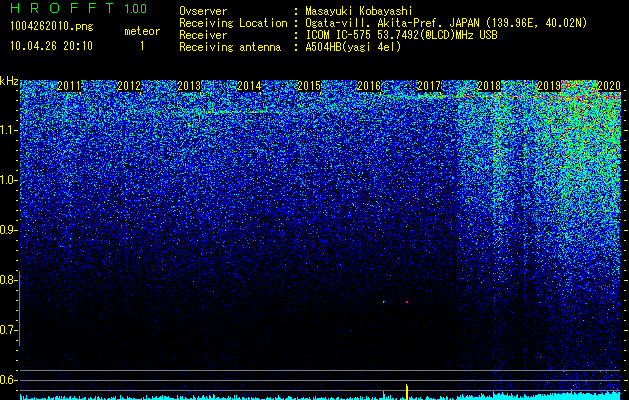629x400 pixels.
Task: Click the 2014 time marker
Action: point(249,86)
